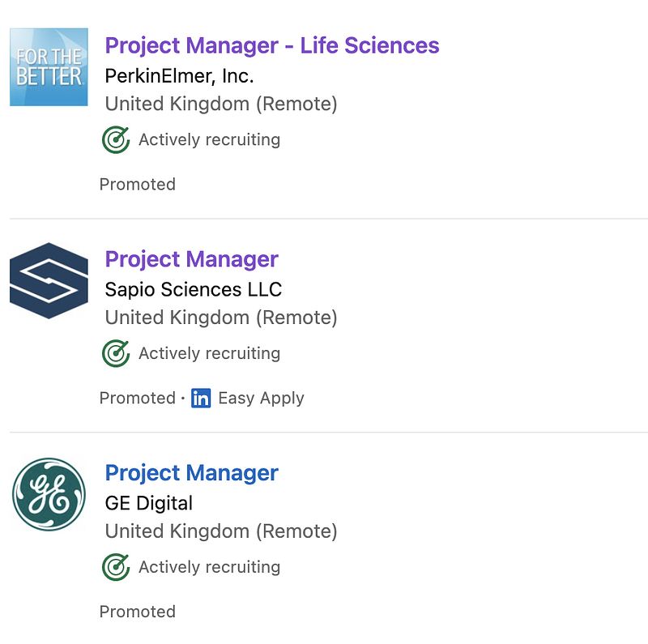Click the Easy Apply label

[x=261, y=399]
